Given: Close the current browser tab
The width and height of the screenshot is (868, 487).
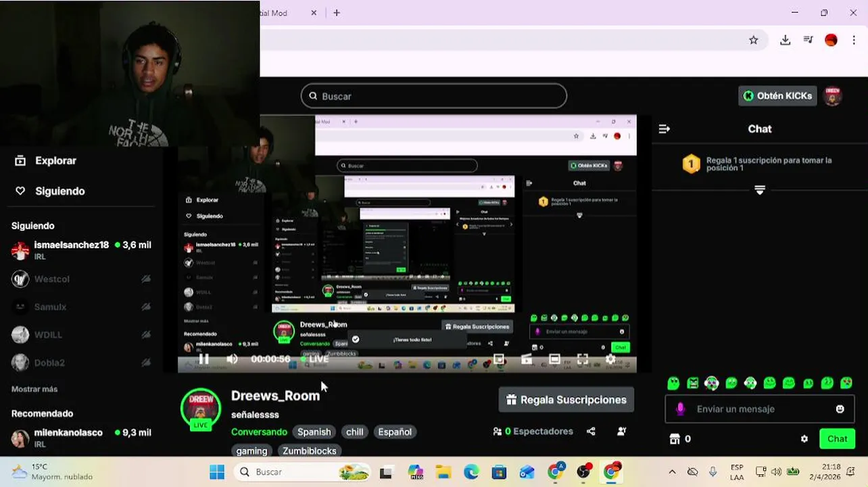Looking at the screenshot, I should coord(314,13).
